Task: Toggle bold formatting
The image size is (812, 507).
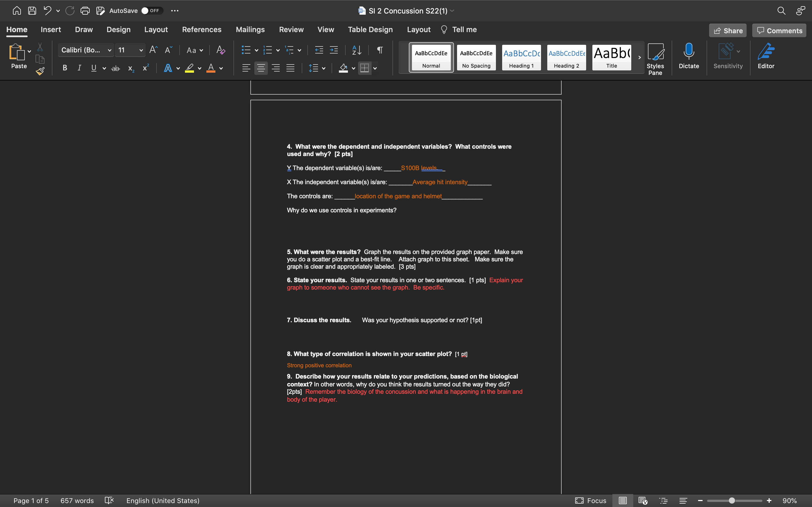Action: [x=65, y=68]
